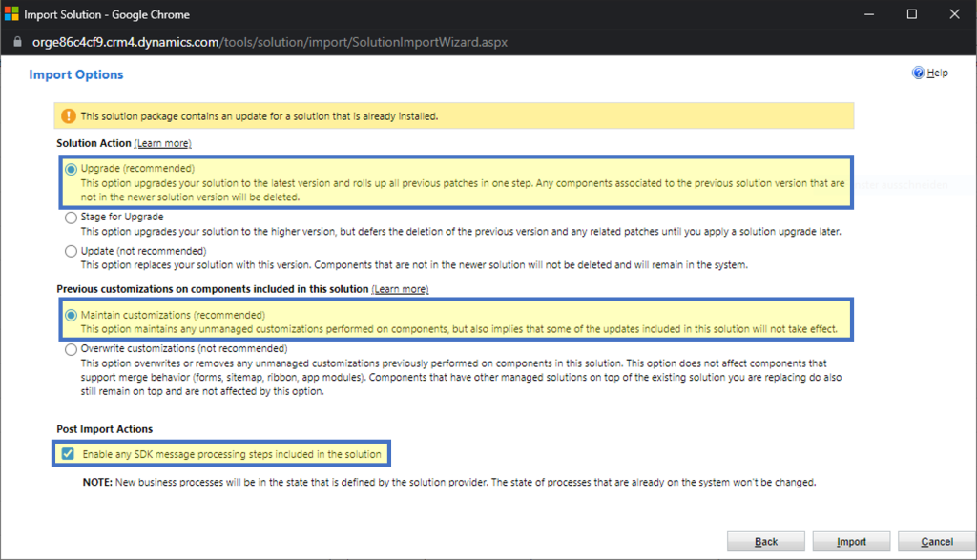
Task: Open the Learn more link for previous customizations
Action: click(x=401, y=288)
